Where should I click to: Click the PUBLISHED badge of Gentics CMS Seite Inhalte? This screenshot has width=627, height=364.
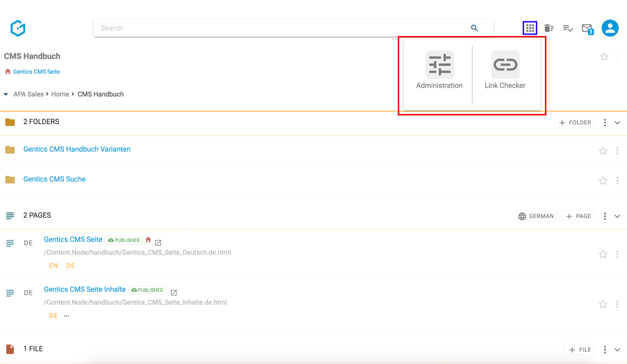(147, 290)
